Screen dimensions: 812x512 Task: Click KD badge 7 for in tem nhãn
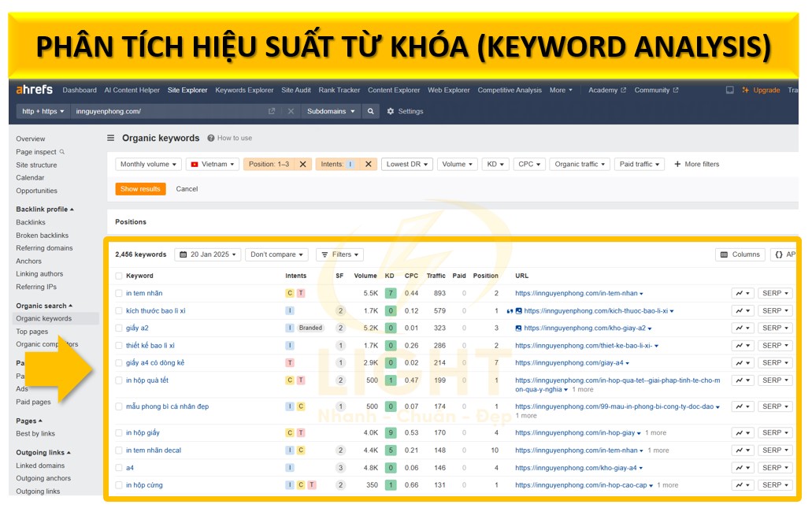pos(391,293)
